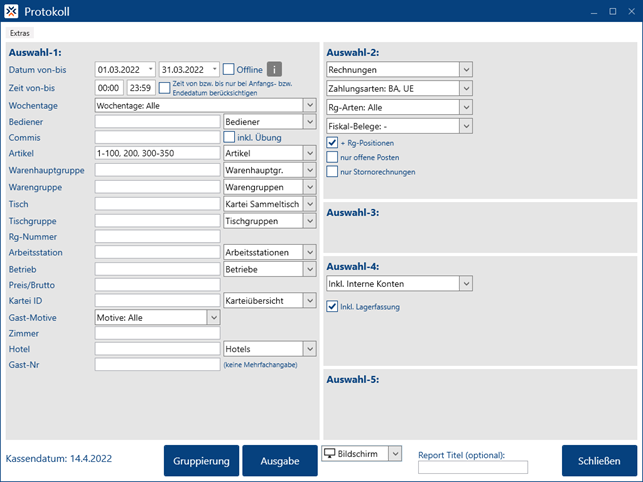Uncheck Inkl. Lagerfassung checkbox
The height and width of the screenshot is (482, 643).
[333, 306]
